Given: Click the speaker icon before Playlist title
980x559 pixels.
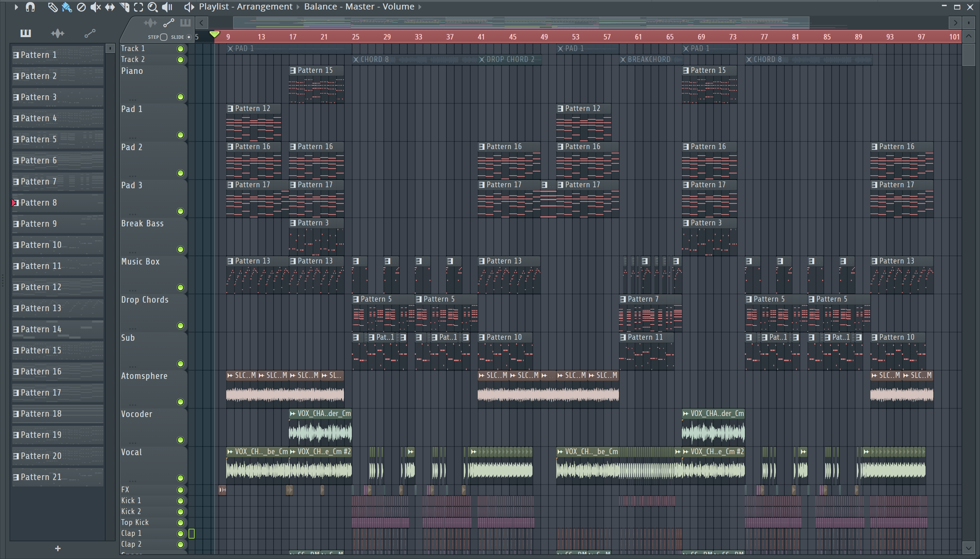Looking at the screenshot, I should coord(189,7).
